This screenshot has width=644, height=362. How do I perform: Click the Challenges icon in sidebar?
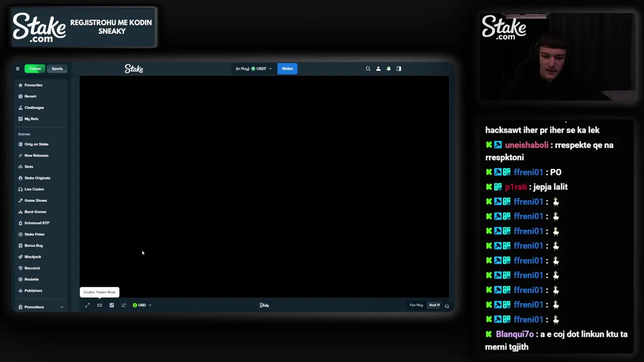(x=21, y=108)
